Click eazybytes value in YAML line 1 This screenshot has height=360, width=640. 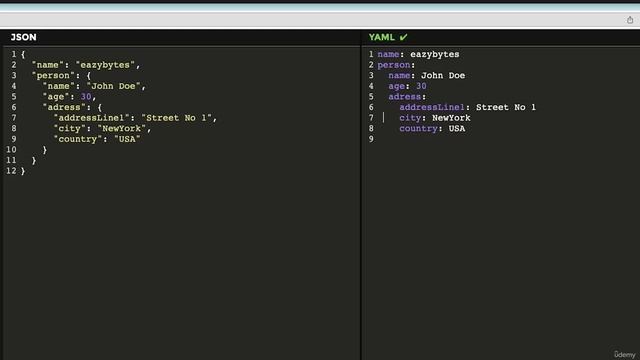[435, 54]
